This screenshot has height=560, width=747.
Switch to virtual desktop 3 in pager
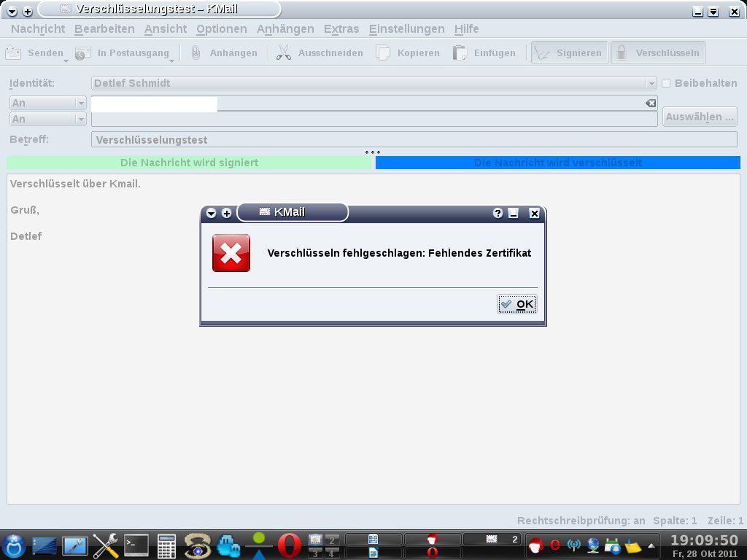[x=315, y=553]
